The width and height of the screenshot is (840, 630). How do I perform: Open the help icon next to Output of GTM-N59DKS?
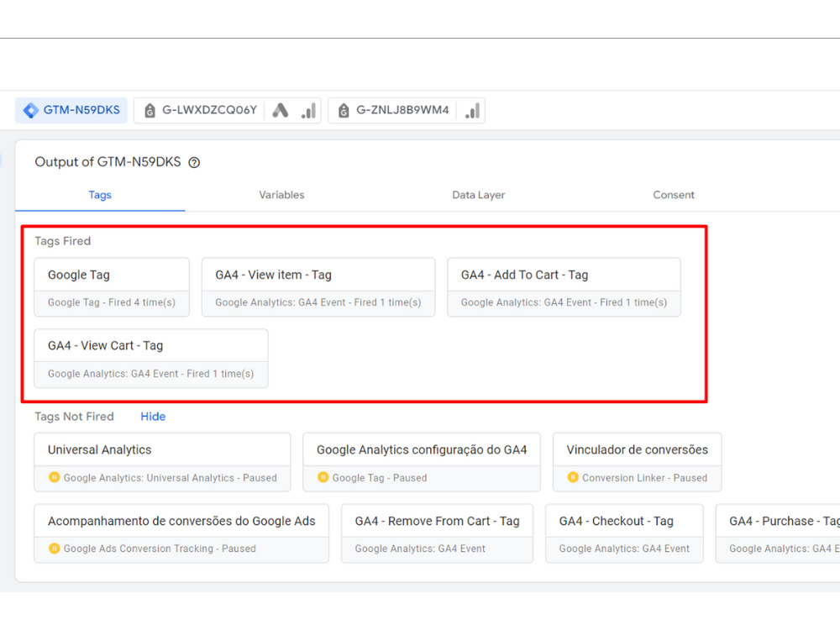tap(195, 162)
